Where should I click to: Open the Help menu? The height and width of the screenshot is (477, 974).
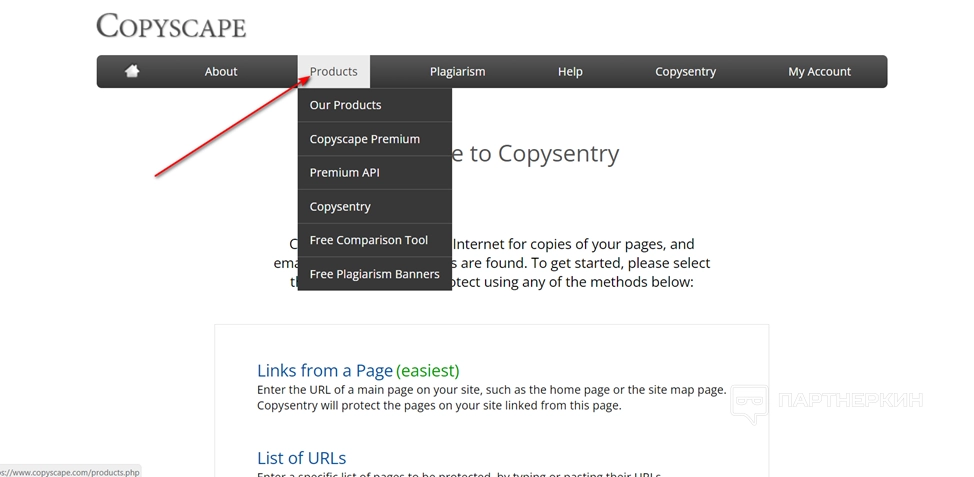[570, 71]
